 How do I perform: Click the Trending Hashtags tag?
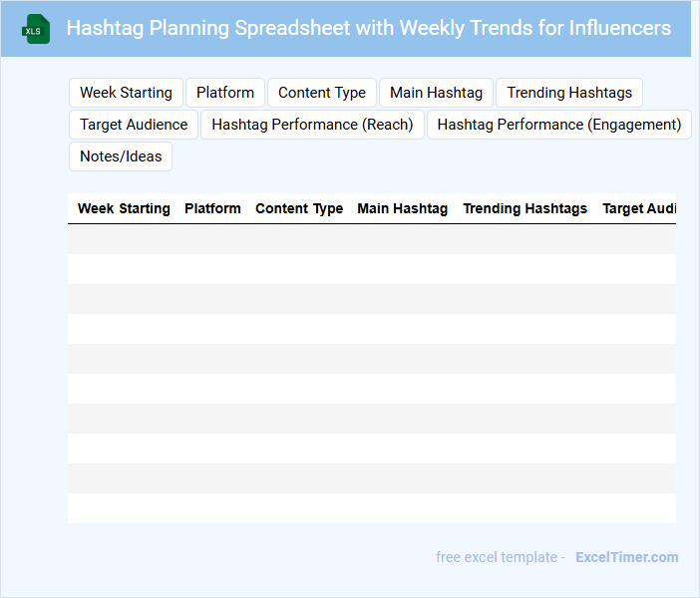[x=569, y=93]
